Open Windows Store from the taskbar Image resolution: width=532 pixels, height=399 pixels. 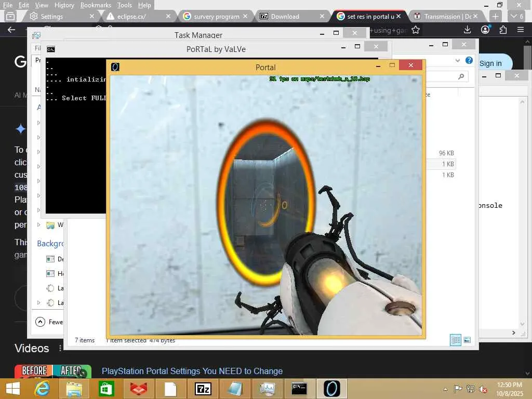pos(106,389)
